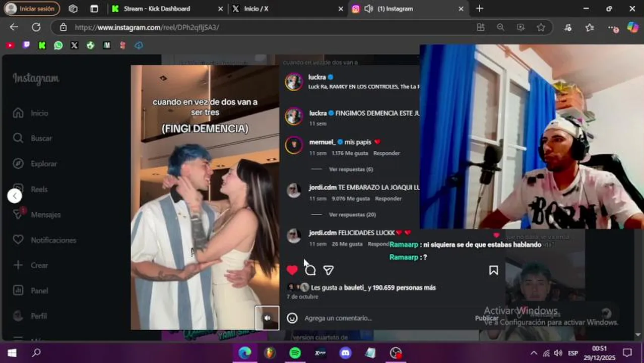Add this page to favorites with the star
This screenshot has height=363, width=644.
(x=541, y=27)
